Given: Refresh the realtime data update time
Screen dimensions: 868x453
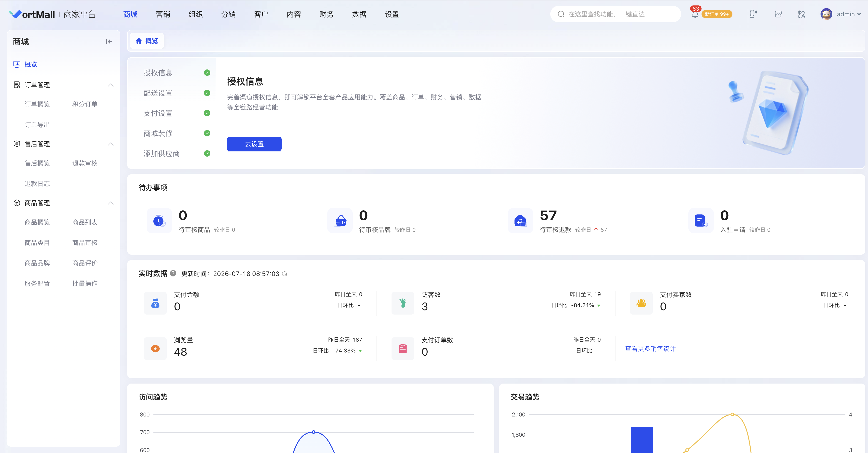Looking at the screenshot, I should 284,274.
